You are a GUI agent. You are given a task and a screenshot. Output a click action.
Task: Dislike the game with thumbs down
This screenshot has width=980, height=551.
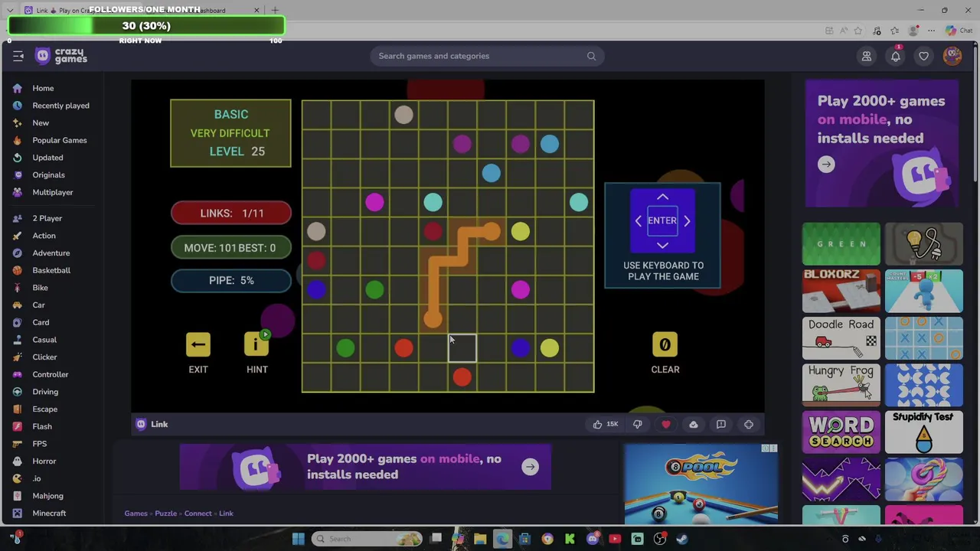click(x=637, y=424)
